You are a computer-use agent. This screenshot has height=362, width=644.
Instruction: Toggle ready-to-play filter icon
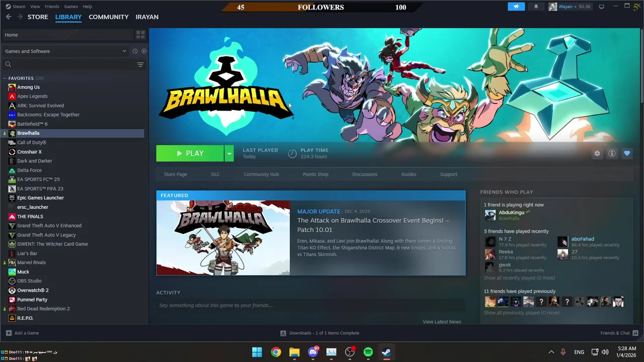[x=144, y=51]
